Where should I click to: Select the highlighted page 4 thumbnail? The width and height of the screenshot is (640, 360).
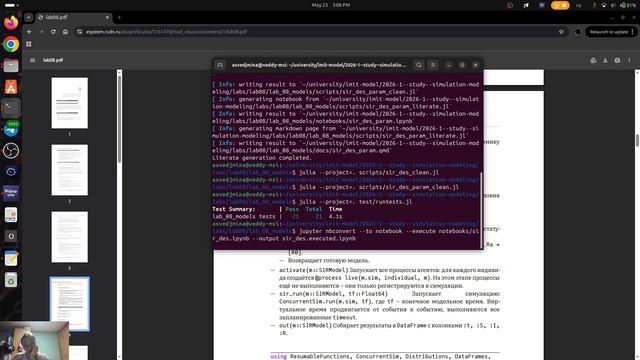(x=69, y=304)
